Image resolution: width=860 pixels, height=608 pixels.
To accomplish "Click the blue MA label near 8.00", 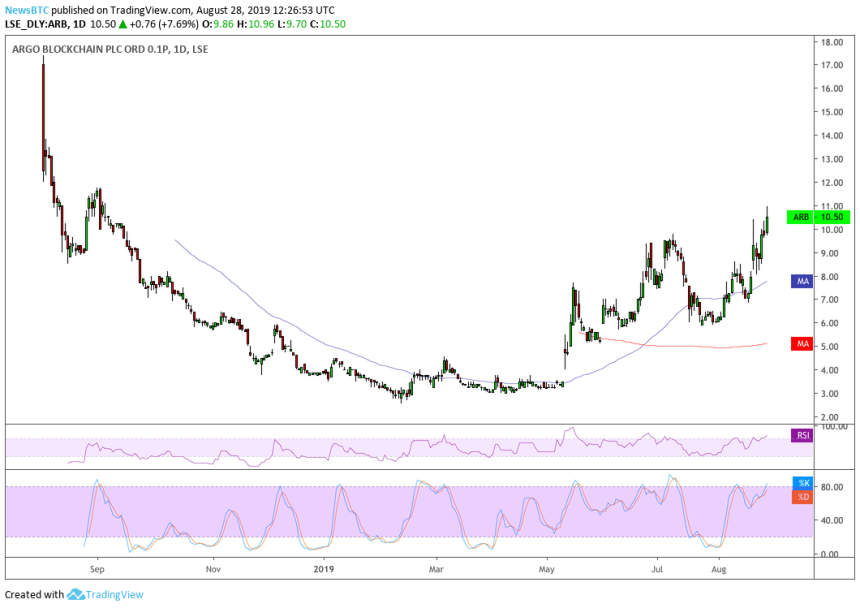I will click(x=802, y=281).
